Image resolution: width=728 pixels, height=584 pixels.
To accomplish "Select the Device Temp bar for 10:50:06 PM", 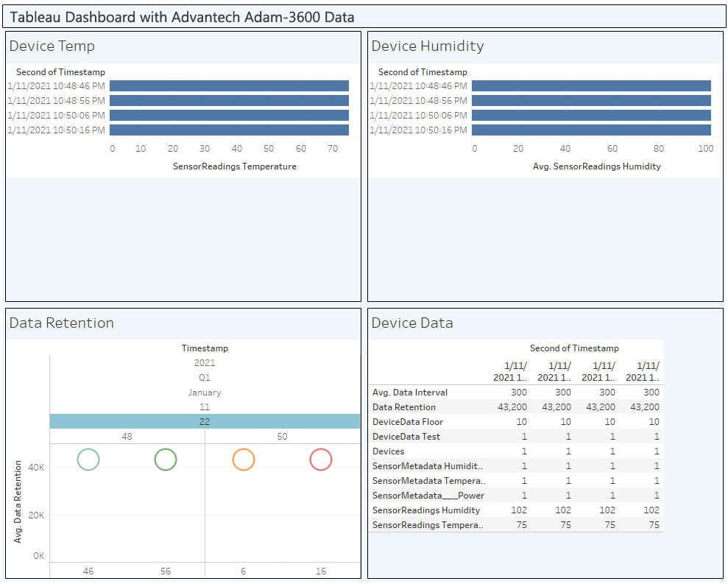I will pos(230,115).
